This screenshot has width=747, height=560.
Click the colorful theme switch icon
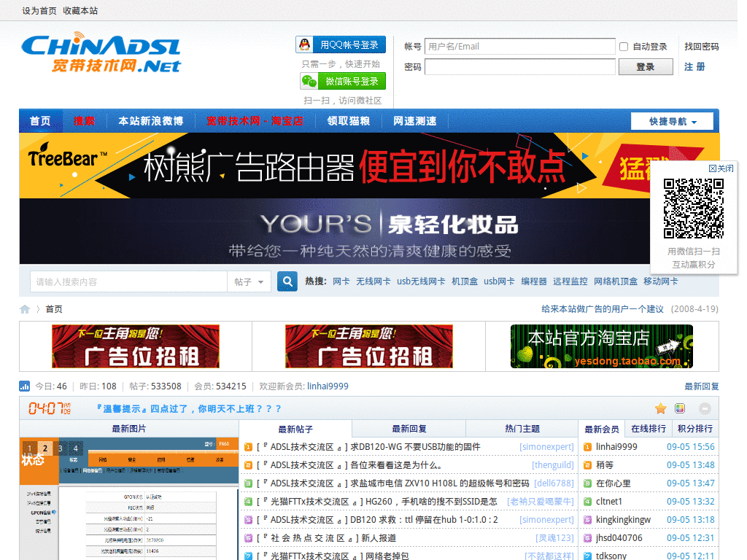click(x=680, y=408)
